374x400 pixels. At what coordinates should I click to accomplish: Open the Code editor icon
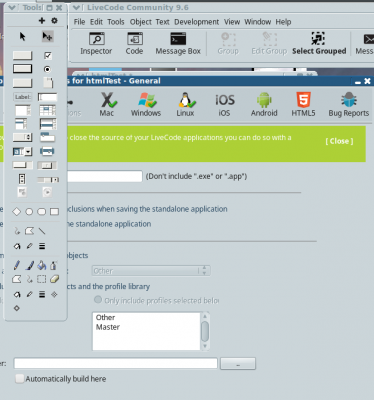coord(134,44)
